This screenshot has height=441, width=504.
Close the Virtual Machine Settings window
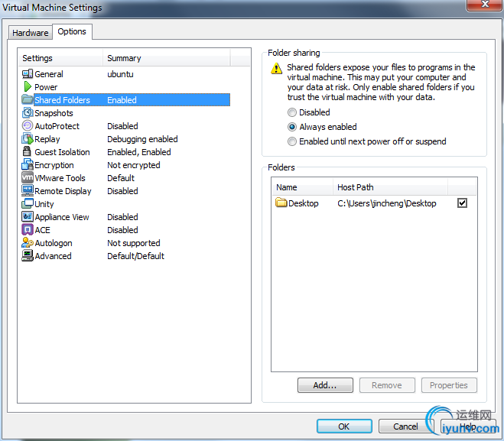[485, 5]
